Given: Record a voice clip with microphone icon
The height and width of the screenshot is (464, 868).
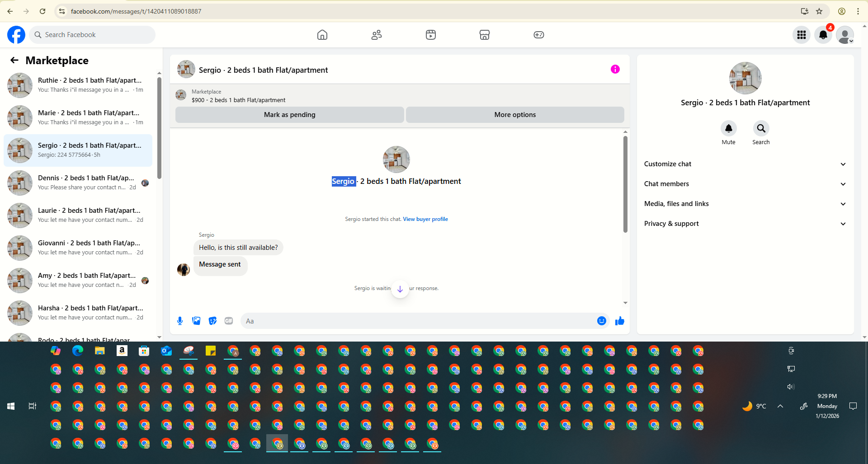Looking at the screenshot, I should tap(180, 321).
